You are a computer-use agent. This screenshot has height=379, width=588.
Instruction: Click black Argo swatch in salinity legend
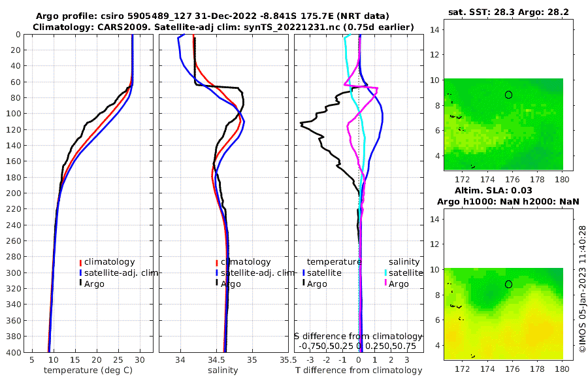click(x=217, y=282)
